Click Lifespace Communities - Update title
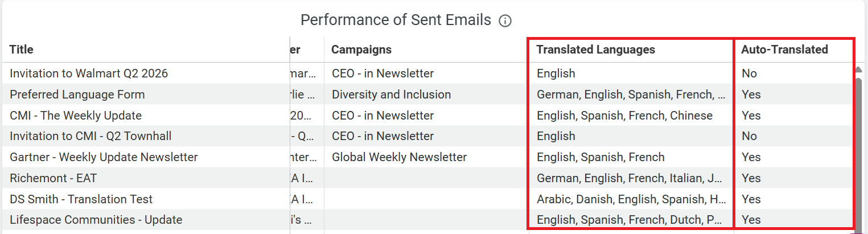This screenshot has width=868, height=234. pyautogui.click(x=96, y=220)
